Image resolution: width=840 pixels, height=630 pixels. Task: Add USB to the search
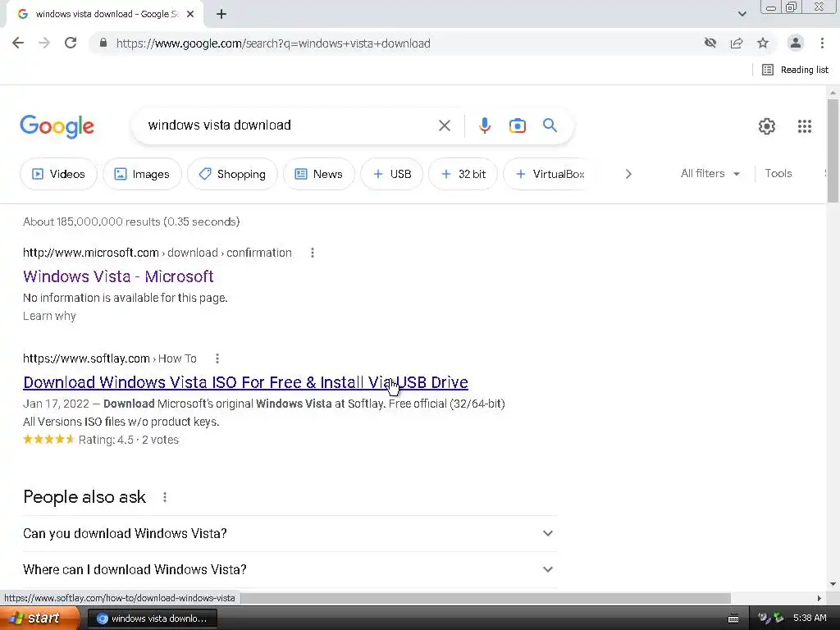coord(391,174)
